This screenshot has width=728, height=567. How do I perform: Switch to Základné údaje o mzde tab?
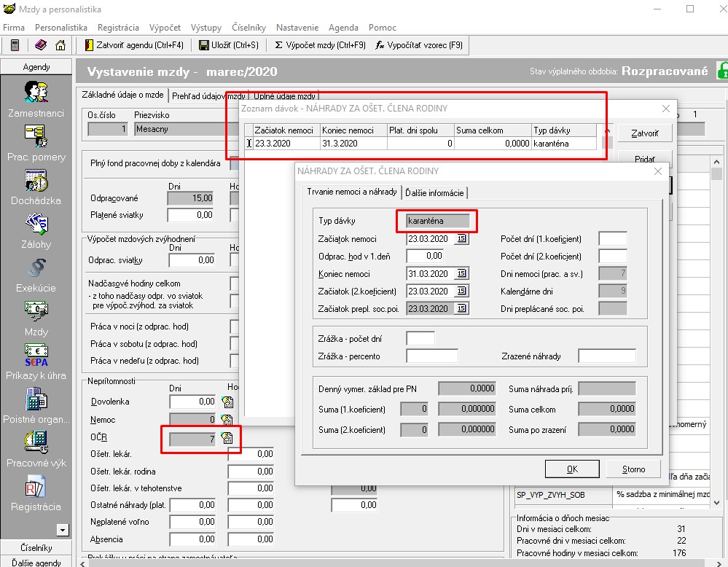pyautogui.click(x=122, y=95)
